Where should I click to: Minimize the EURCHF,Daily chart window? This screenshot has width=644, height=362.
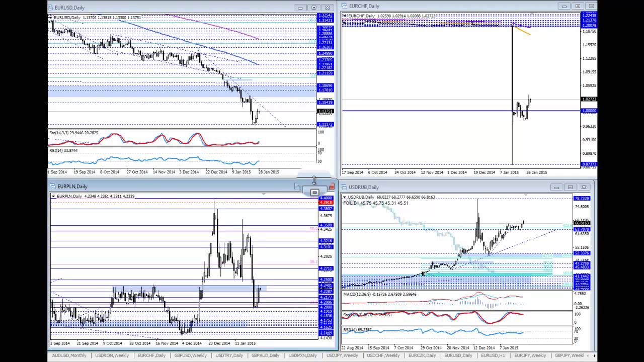[564, 6]
